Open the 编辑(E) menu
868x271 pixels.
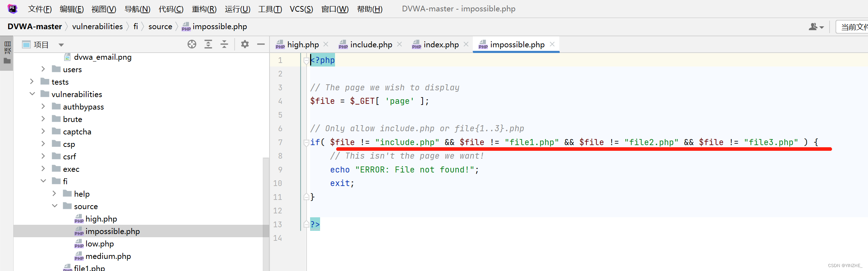[72, 9]
